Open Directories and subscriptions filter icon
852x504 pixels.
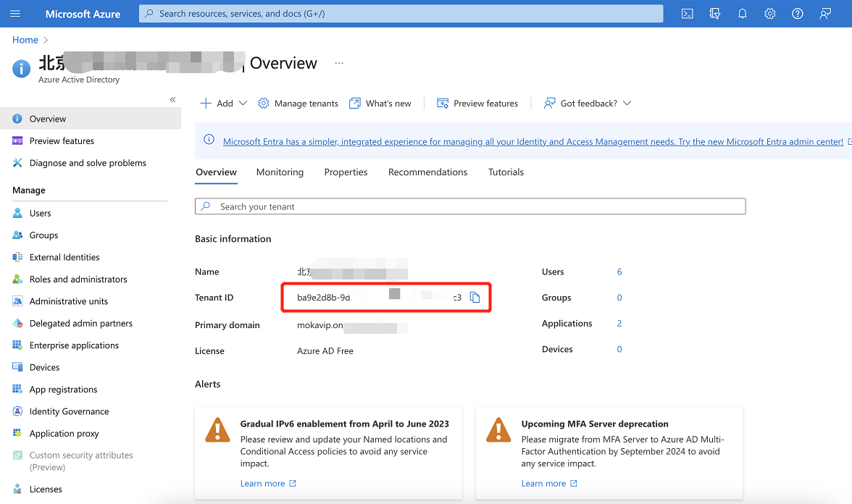715,14
